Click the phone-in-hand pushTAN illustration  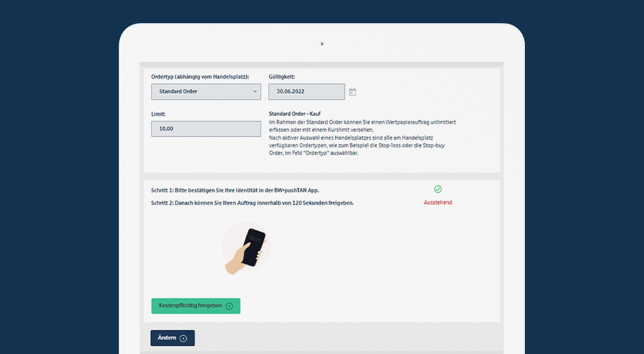[247, 248]
